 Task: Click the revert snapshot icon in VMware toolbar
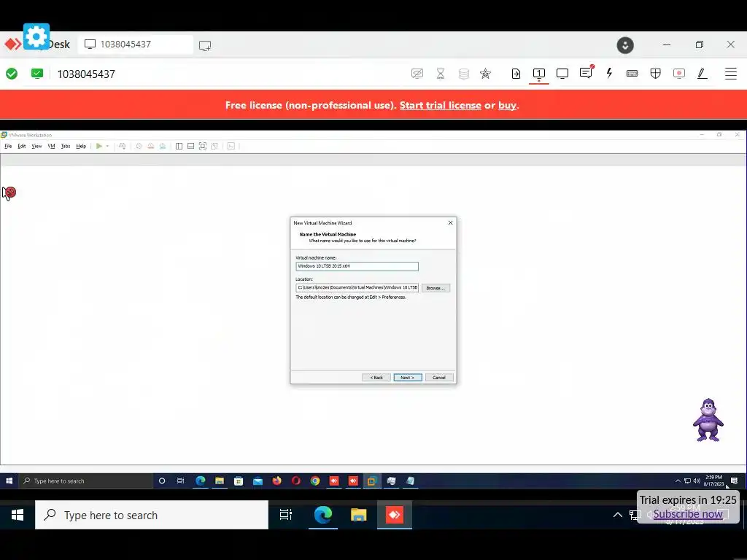[150, 146]
